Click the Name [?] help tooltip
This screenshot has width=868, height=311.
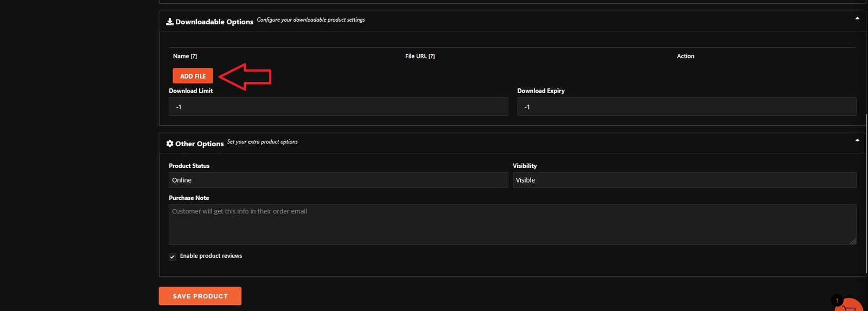(x=194, y=56)
